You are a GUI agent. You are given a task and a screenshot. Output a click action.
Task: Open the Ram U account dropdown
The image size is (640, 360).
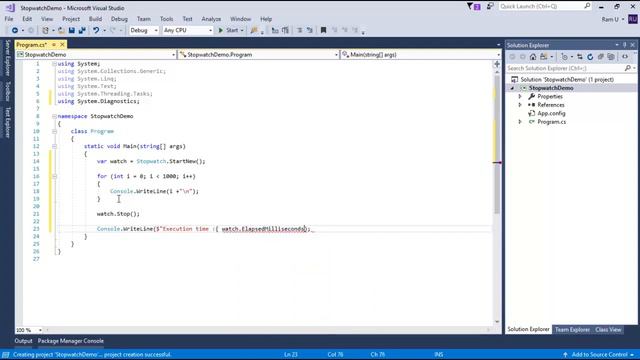pos(623,19)
